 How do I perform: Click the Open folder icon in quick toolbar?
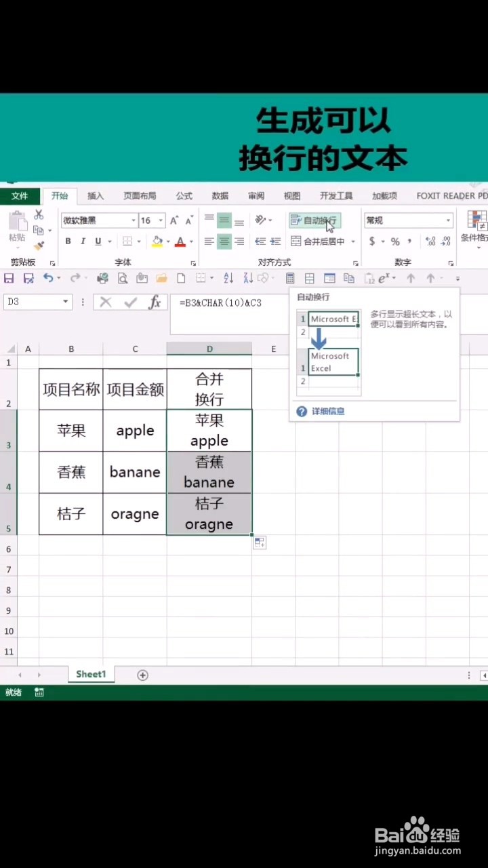coord(161,278)
